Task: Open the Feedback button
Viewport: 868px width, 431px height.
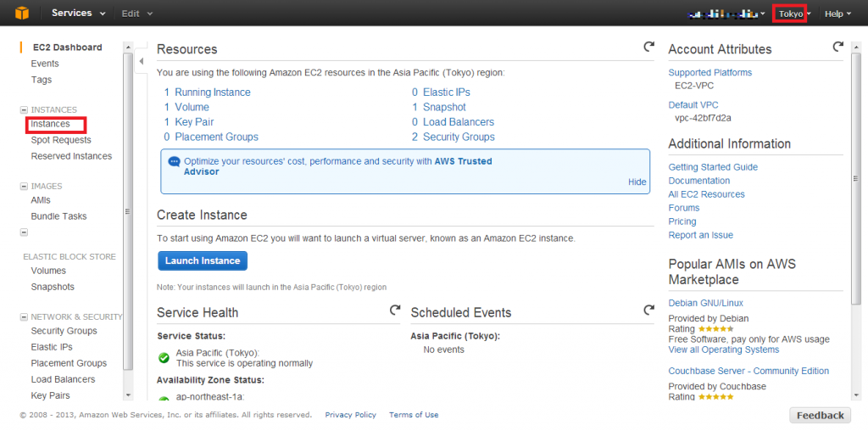Action: point(820,416)
